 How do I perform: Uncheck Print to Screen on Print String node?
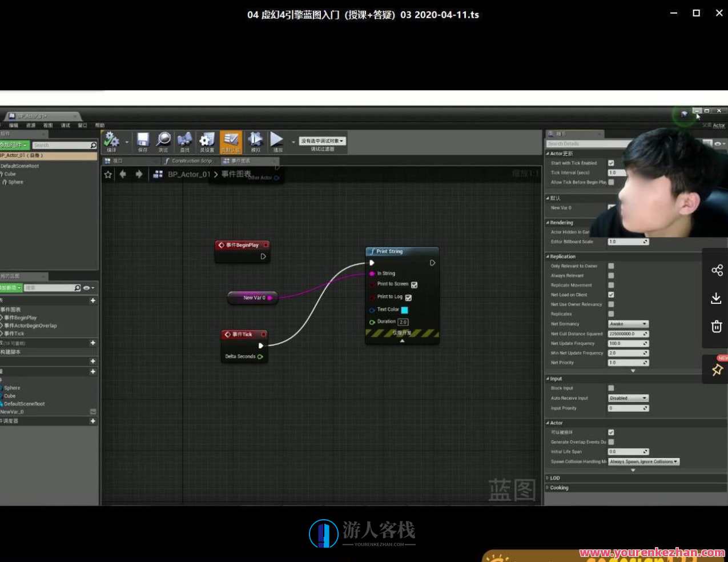[x=413, y=284]
